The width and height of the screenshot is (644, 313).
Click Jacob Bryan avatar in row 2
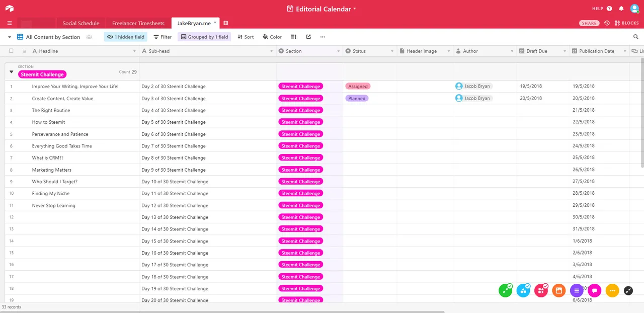tap(459, 98)
